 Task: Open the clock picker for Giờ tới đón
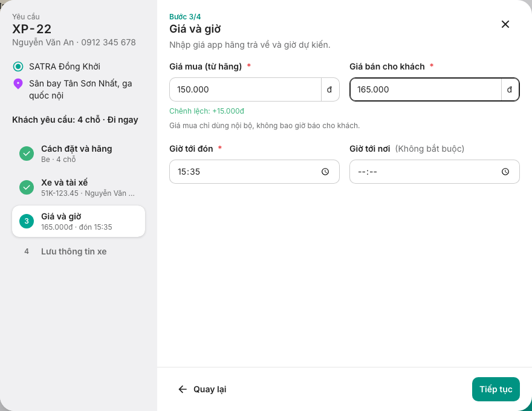(325, 172)
